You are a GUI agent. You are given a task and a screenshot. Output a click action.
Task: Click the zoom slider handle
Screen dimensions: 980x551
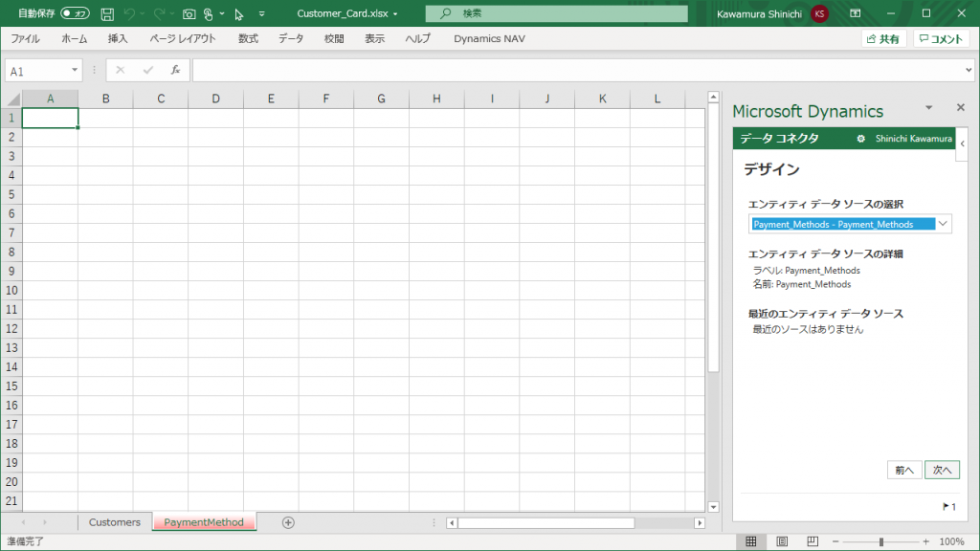(x=881, y=541)
